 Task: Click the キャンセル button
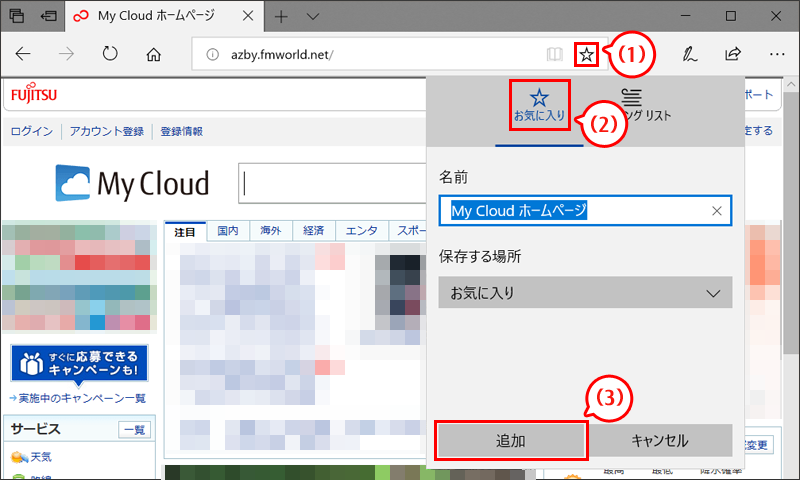[660, 441]
